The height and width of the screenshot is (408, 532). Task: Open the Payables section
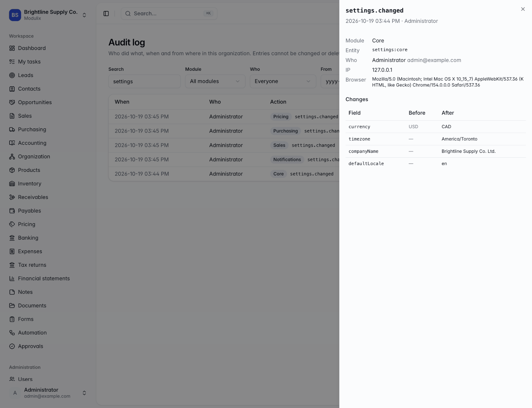coord(48,211)
